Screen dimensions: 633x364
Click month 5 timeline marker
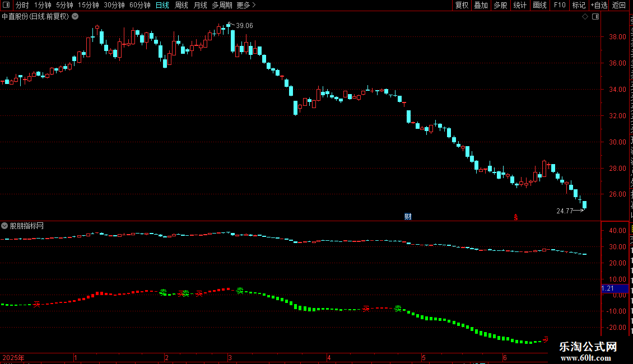tap(423, 357)
